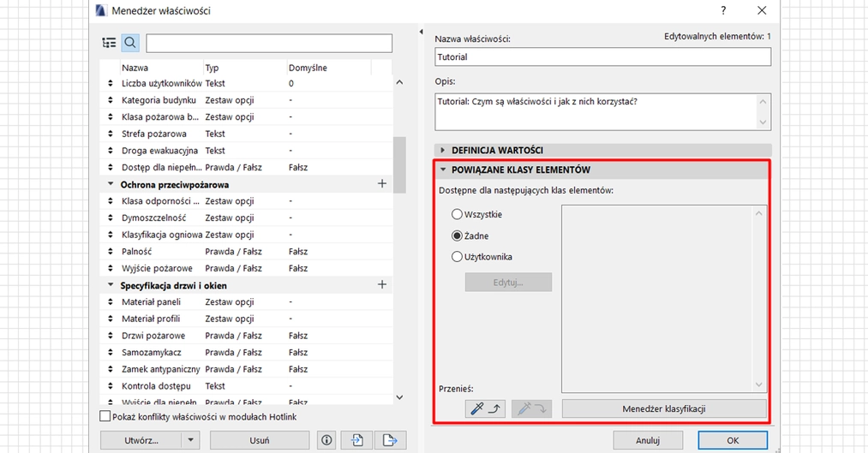Click reorder handle of Wyjście pożarowe row
Screen dimensions: 868x453
[x=110, y=268]
